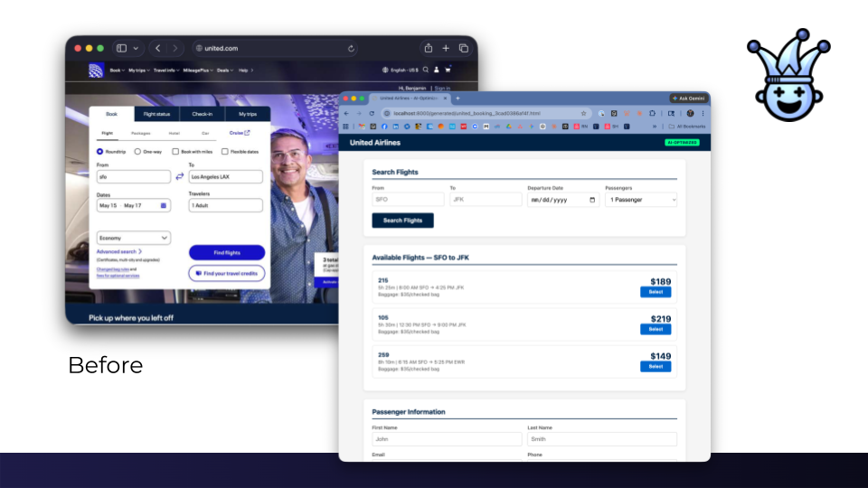The height and width of the screenshot is (488, 868).
Task: Enable the Book with miles checkbox
Action: point(175,152)
